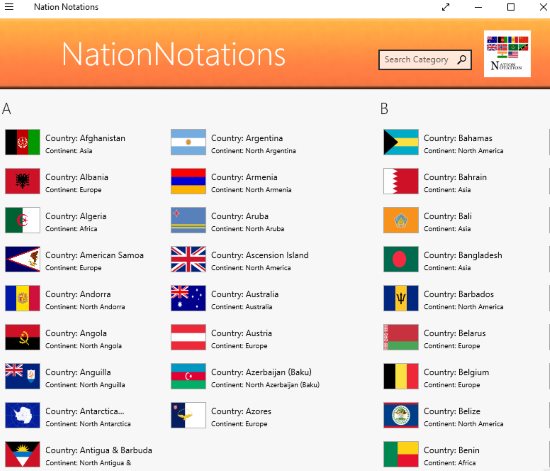Select the Bahamas flag icon

[401, 142]
